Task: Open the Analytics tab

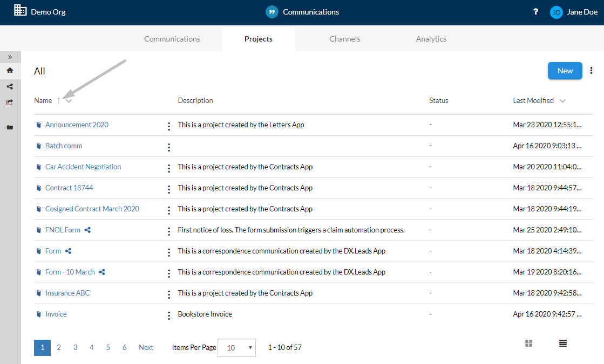Action: coord(431,39)
